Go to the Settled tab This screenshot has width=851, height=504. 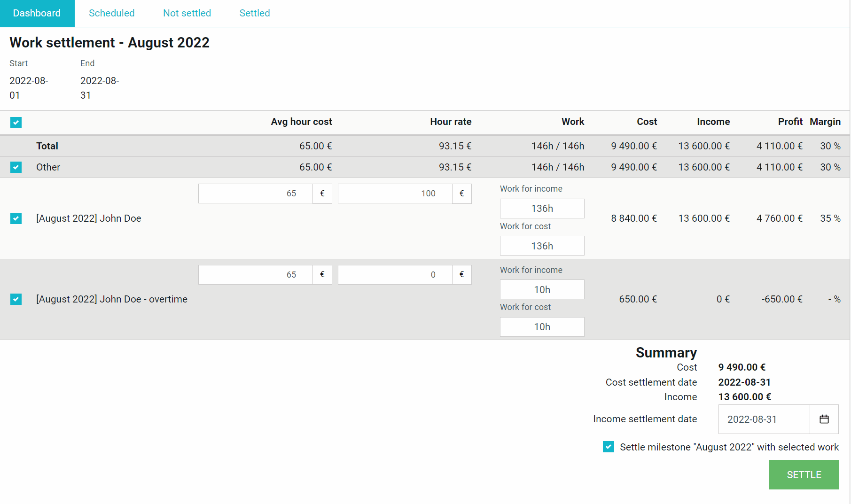pos(255,13)
